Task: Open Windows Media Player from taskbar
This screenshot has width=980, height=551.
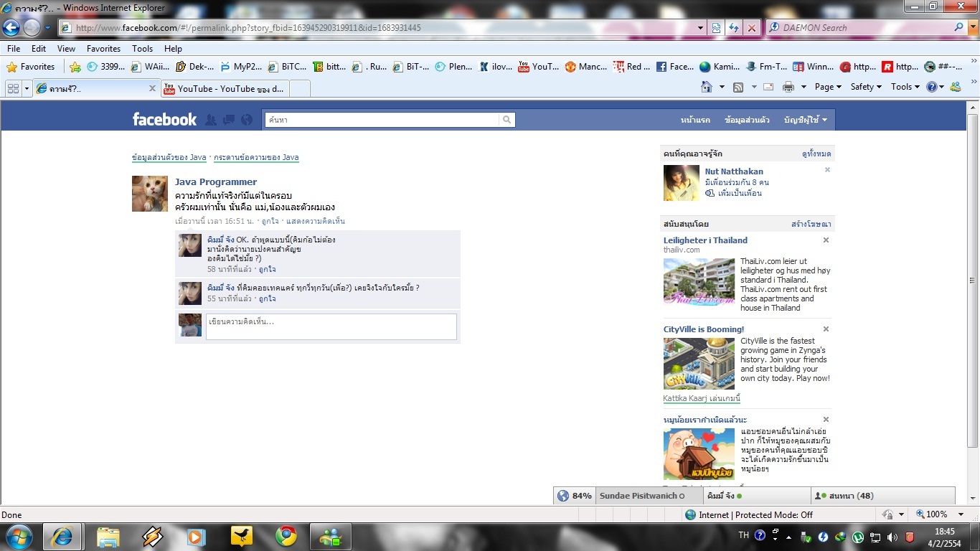Action: 197,537
